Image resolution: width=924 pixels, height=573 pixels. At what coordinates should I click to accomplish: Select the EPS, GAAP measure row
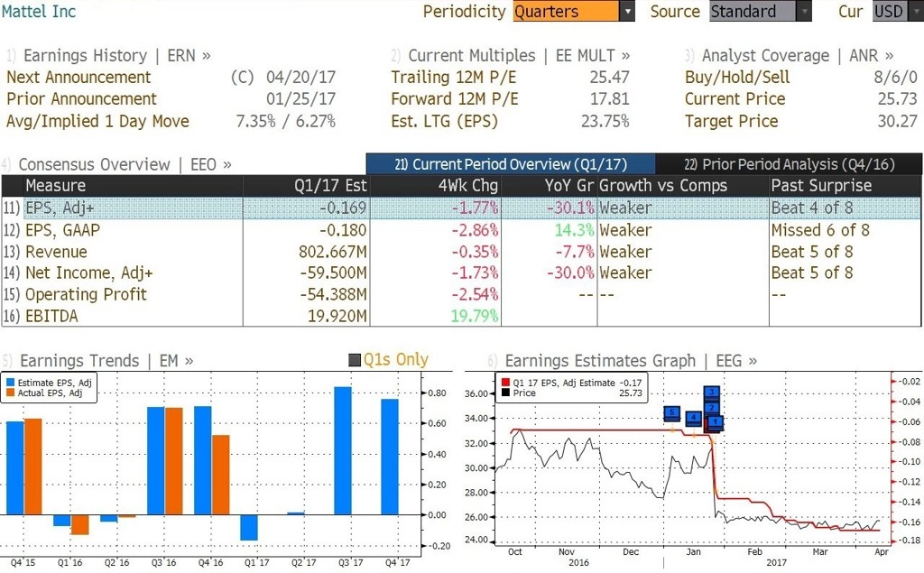pos(461,230)
